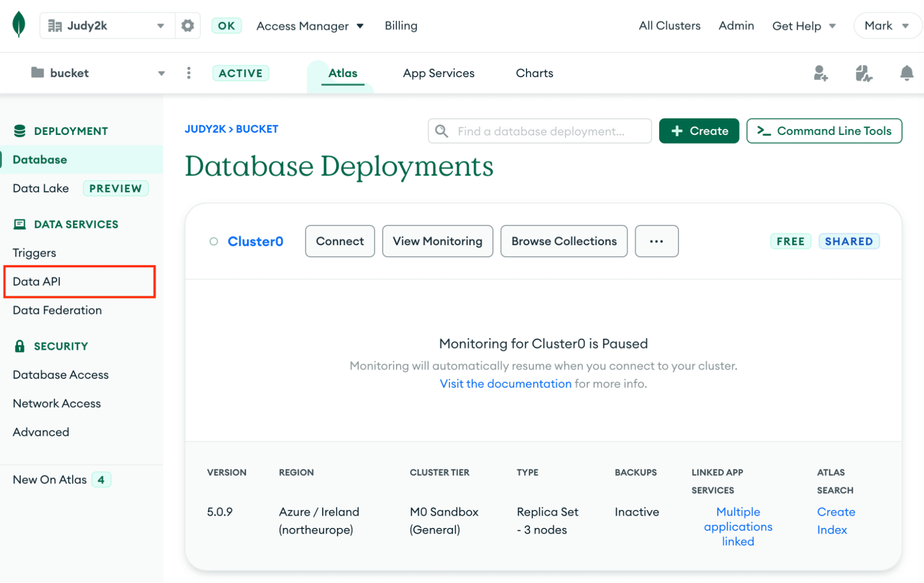This screenshot has width=924, height=583.
Task: Click the Create Index link
Action: pyautogui.click(x=835, y=521)
